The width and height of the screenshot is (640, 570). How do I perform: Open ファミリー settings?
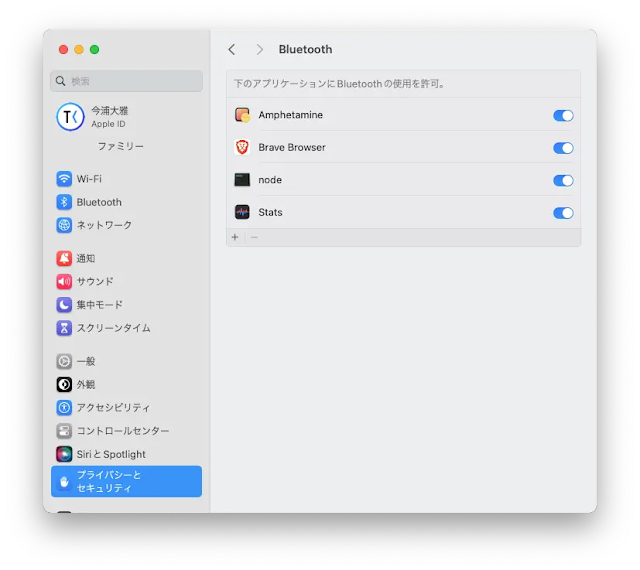[121, 146]
